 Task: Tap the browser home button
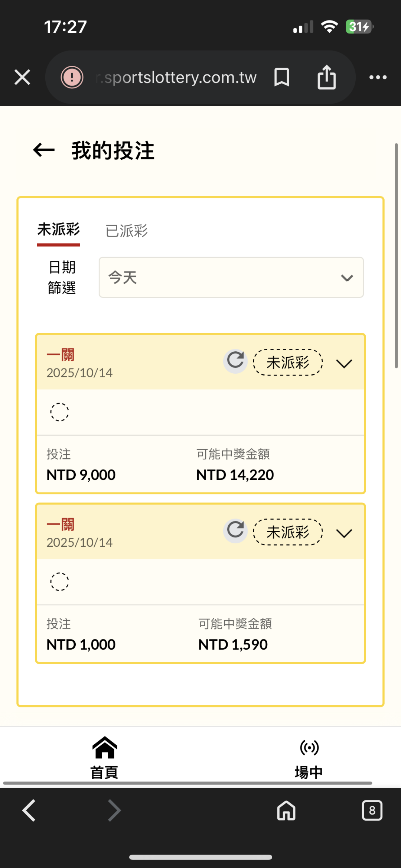click(x=286, y=810)
